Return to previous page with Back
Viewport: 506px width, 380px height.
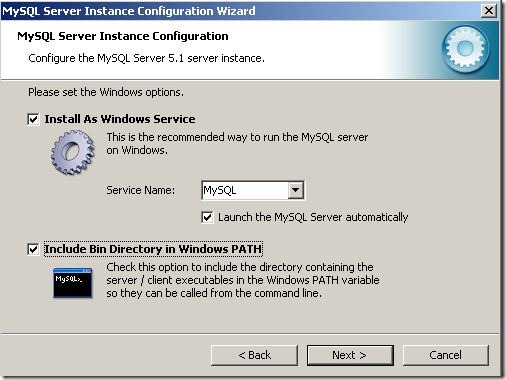[254, 355]
